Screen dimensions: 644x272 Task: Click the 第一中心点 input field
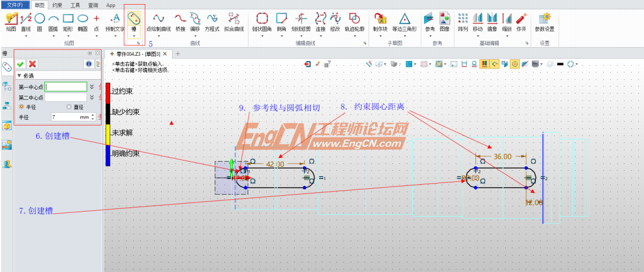pyautogui.click(x=66, y=87)
